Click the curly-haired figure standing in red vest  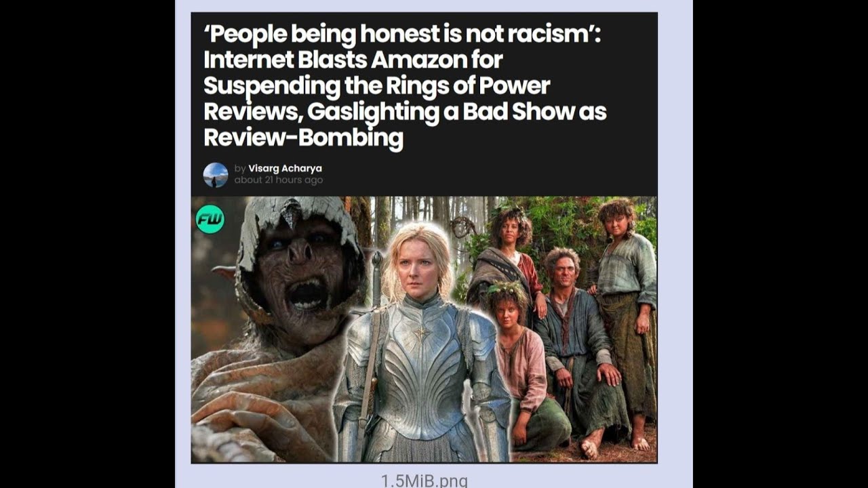(x=507, y=264)
